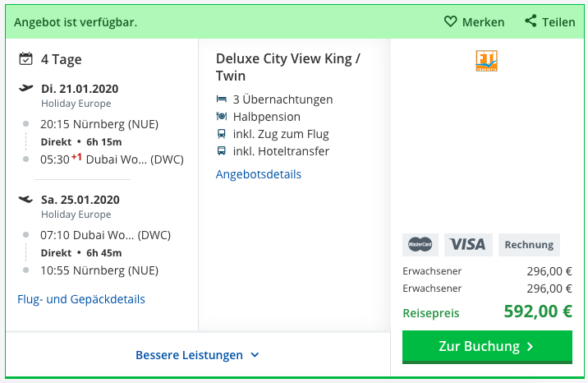Click the Teilen share label
Image resolution: width=588 pixels, height=383 pixels.
(558, 22)
